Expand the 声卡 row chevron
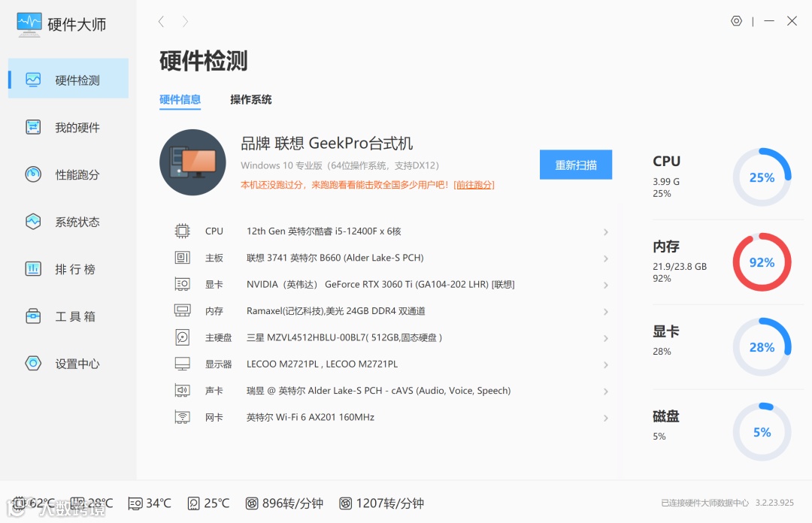Screen dimensions: 812x523 605,391
